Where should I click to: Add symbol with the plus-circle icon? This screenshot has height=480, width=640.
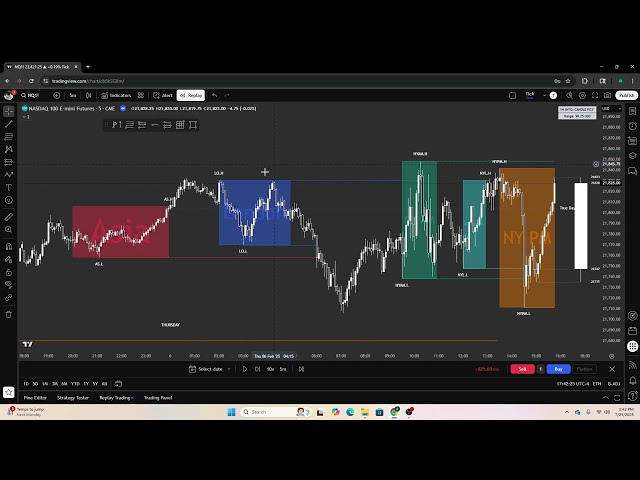pos(57,95)
